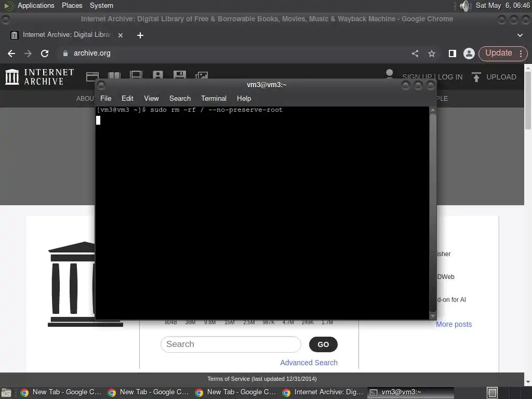Open the System menu
Viewport: 532px width, 399px height.
[101, 5]
